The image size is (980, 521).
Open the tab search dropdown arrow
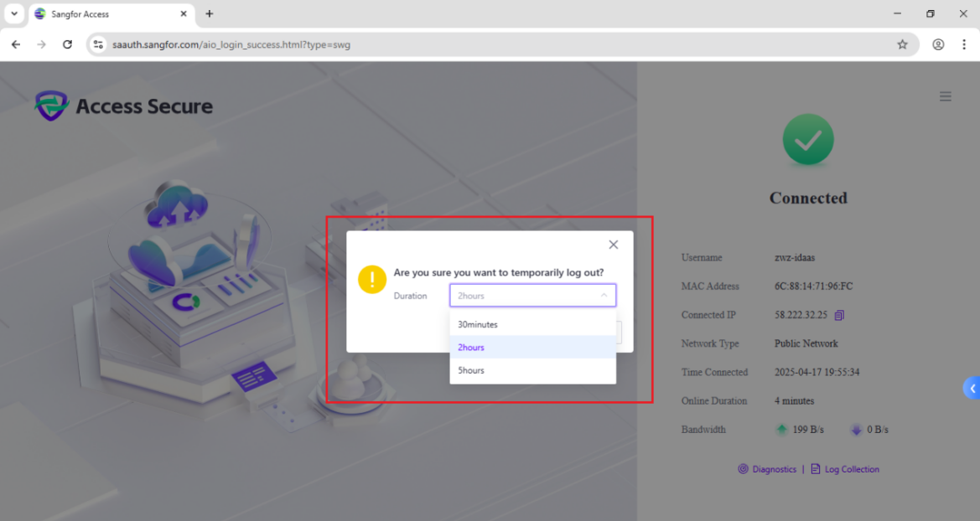pyautogui.click(x=13, y=13)
